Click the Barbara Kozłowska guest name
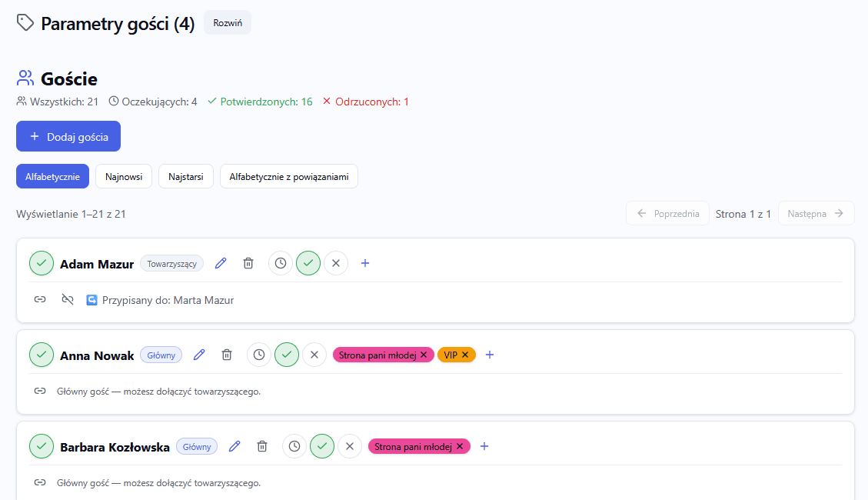Viewport: 868px width, 500px height. pyautogui.click(x=115, y=447)
